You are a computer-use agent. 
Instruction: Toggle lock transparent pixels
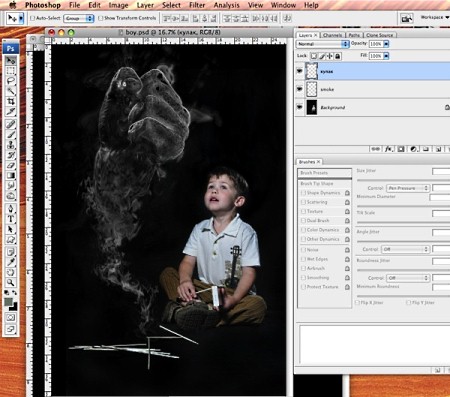click(313, 56)
